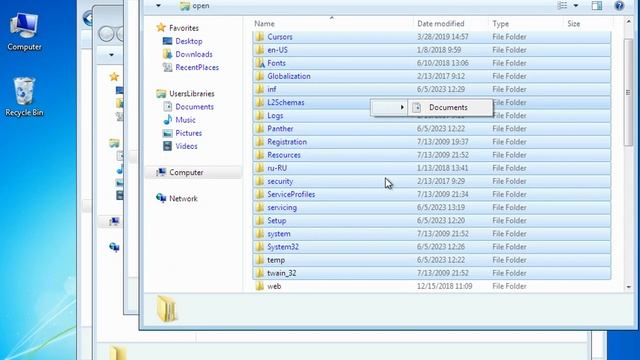Click the scroll down arrow of file list
This screenshot has width=640, height=360.
pos(629,287)
